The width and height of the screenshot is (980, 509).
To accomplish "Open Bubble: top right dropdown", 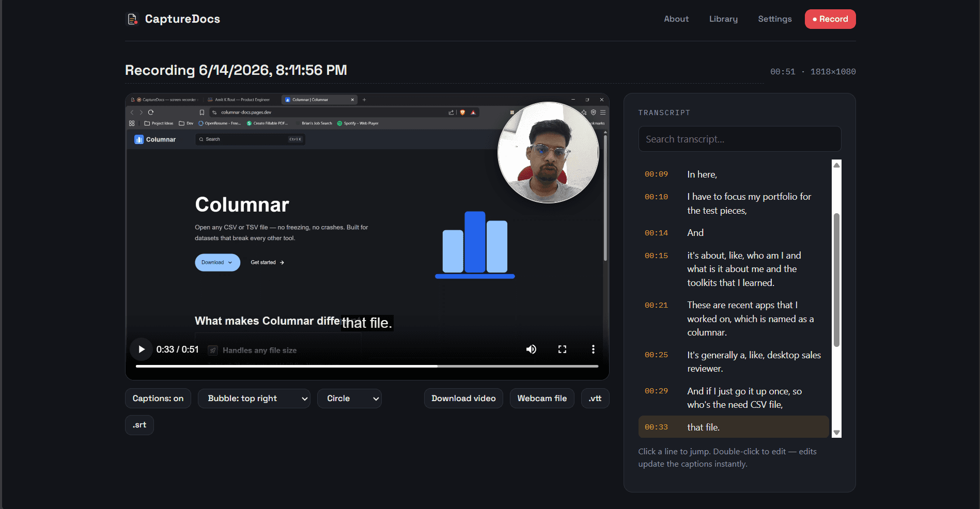I will (254, 399).
